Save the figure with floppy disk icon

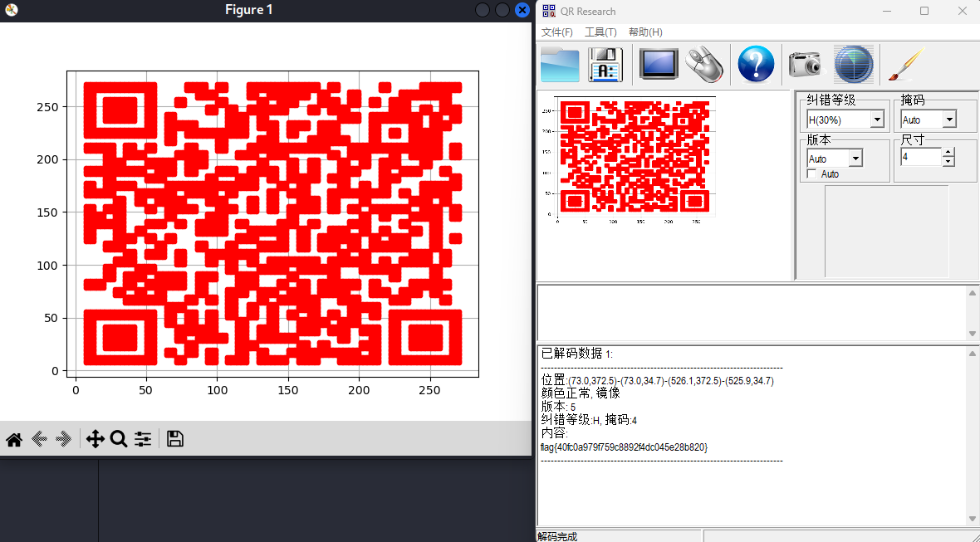click(x=175, y=439)
